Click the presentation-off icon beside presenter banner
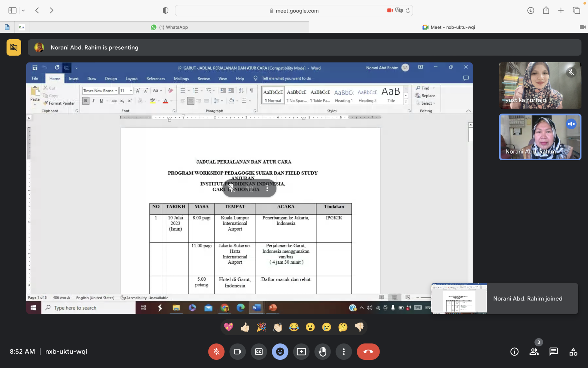The width and height of the screenshot is (588, 368). click(14, 47)
